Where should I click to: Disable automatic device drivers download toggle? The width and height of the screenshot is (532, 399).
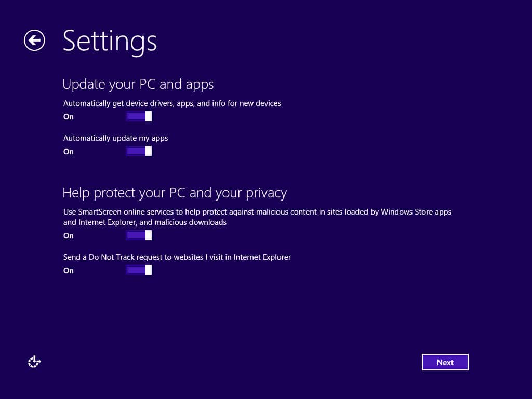(139, 116)
